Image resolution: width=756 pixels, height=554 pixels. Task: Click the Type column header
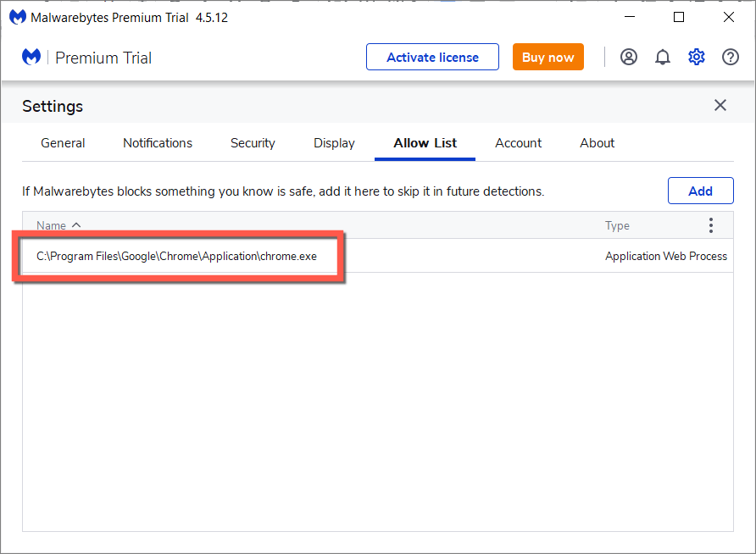(617, 225)
